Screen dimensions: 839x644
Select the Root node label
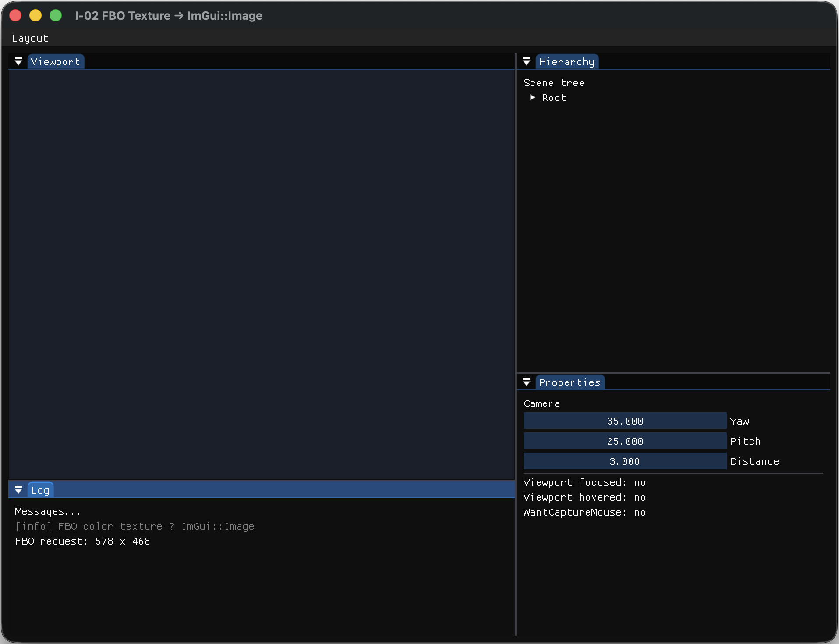[554, 98]
